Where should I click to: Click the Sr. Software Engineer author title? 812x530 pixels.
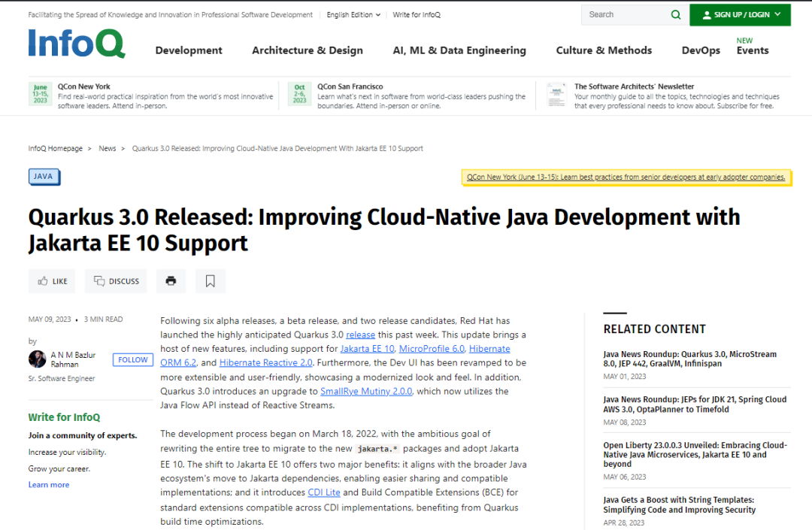click(62, 379)
